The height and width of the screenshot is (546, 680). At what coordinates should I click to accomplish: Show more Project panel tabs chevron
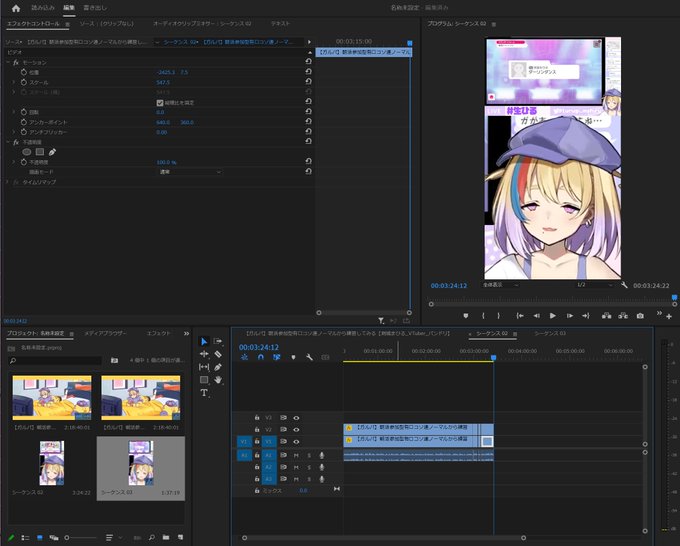pos(186,333)
